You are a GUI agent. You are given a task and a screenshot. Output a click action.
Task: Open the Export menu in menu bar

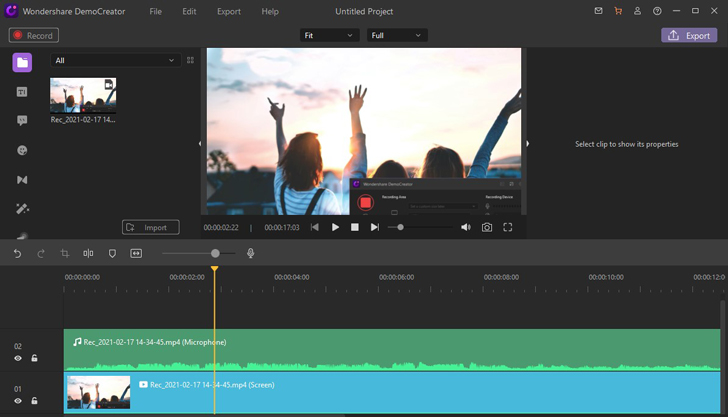coord(228,11)
